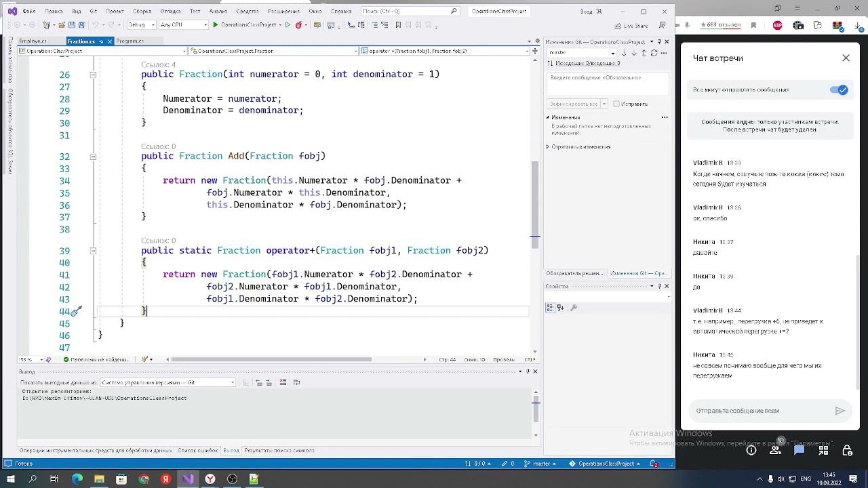Click the Push arrow in Git Changes

click(x=644, y=53)
